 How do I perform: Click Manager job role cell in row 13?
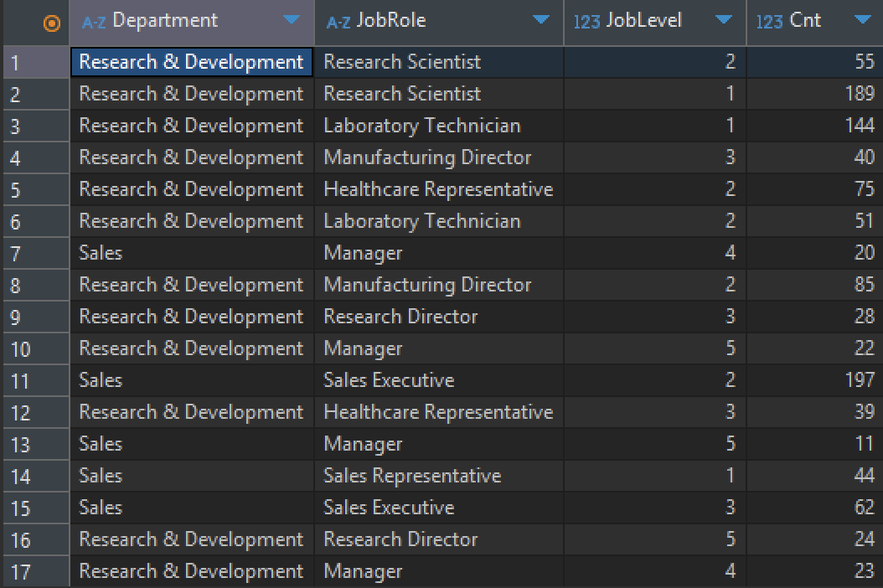[439, 444]
